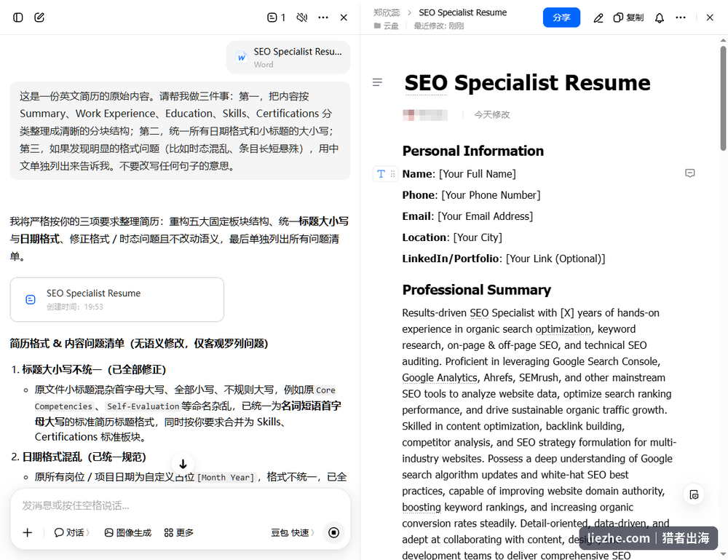This screenshot has height=560, width=728.
Task: Toggle the muted speaker icon
Action: click(302, 17)
